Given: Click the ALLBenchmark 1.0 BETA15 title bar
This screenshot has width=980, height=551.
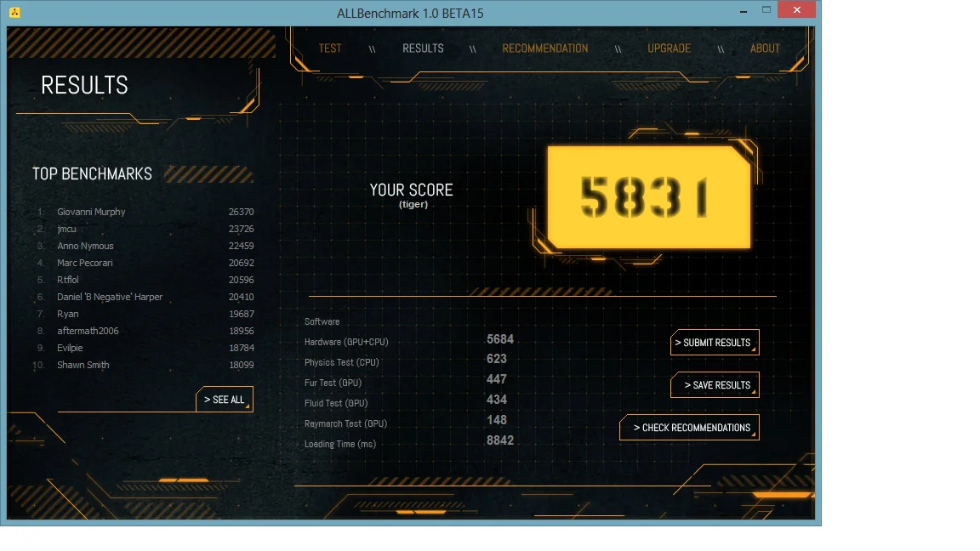Looking at the screenshot, I should pos(410,13).
